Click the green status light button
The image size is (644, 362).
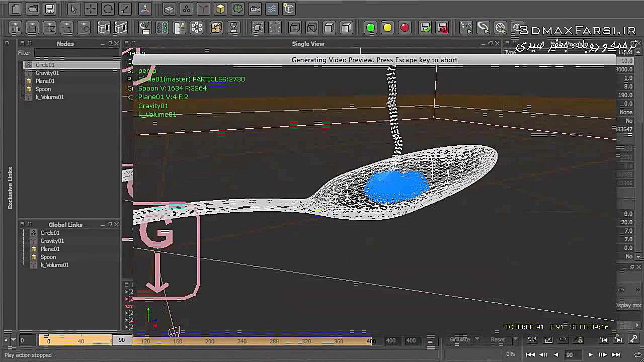tap(370, 28)
